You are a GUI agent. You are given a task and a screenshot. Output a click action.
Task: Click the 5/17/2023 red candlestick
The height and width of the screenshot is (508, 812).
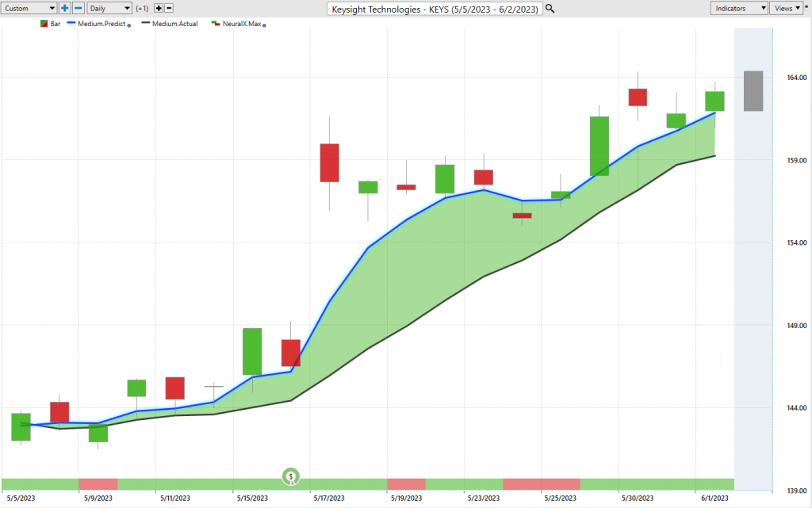tap(329, 163)
